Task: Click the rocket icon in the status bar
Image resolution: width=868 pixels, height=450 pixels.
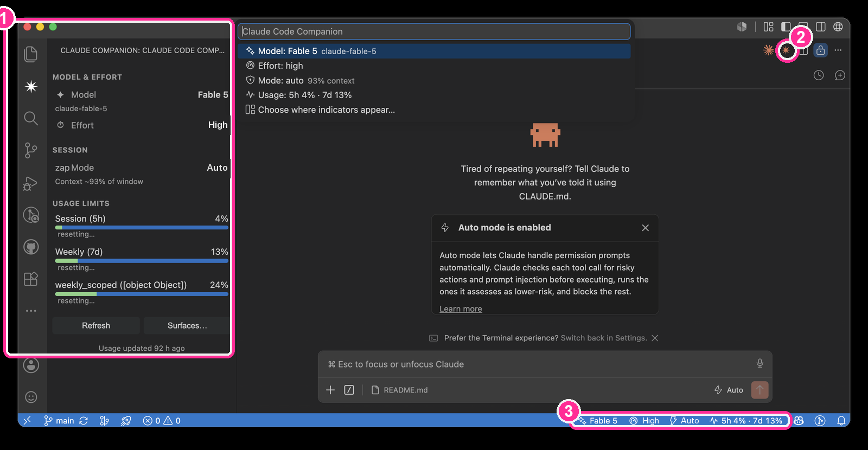Action: (x=126, y=420)
